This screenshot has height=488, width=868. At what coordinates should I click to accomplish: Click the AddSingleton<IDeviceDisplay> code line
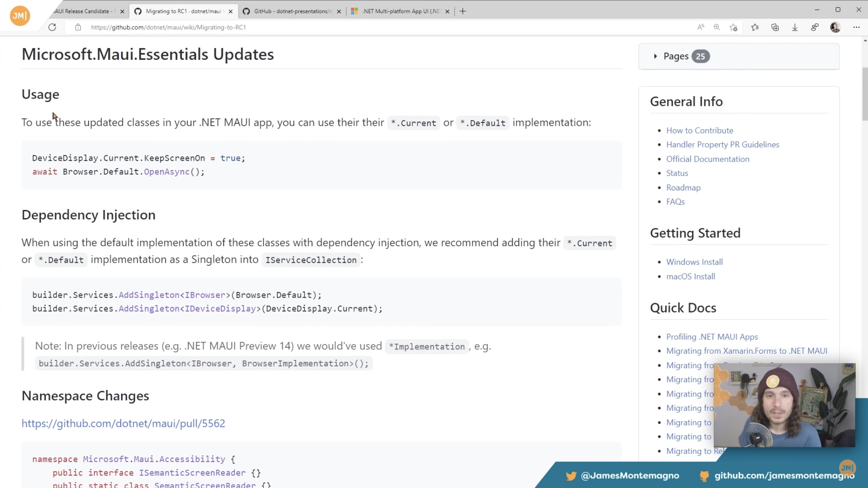tap(207, 309)
